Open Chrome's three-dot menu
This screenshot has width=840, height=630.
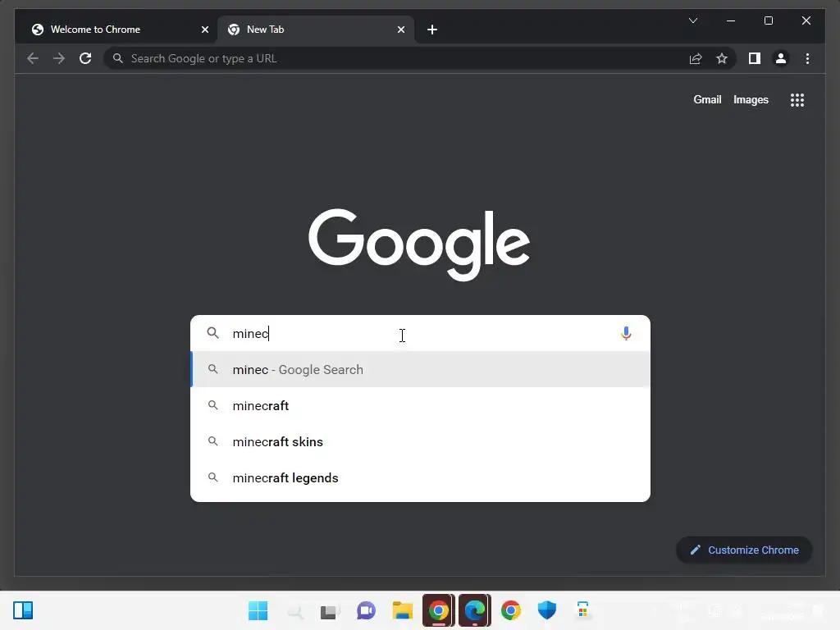(807, 58)
